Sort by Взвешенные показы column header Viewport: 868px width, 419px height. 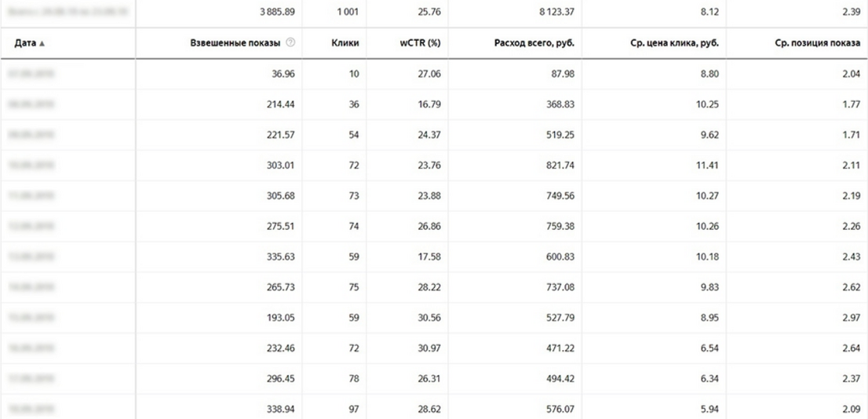(235, 43)
